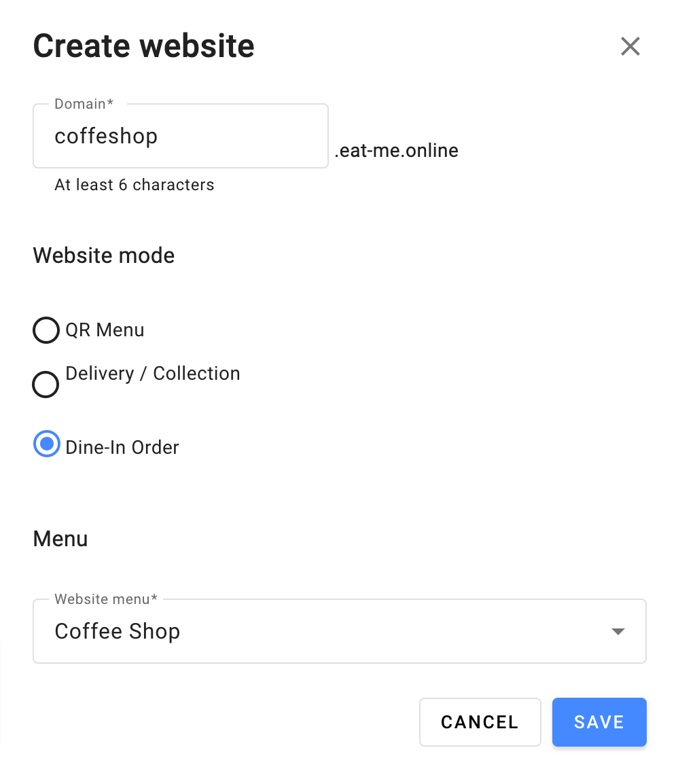The image size is (678, 784).
Task: Click the Dine-In Order label text
Action: [x=122, y=448]
